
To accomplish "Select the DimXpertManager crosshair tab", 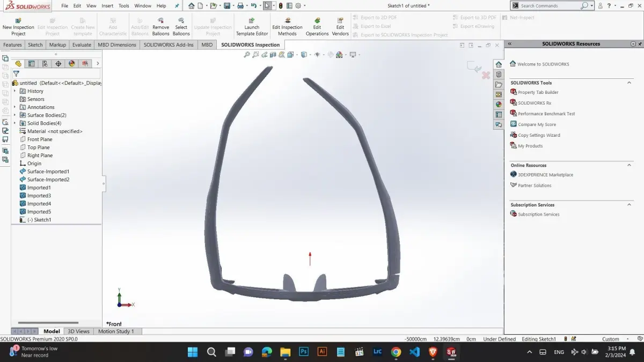I will click(58, 64).
